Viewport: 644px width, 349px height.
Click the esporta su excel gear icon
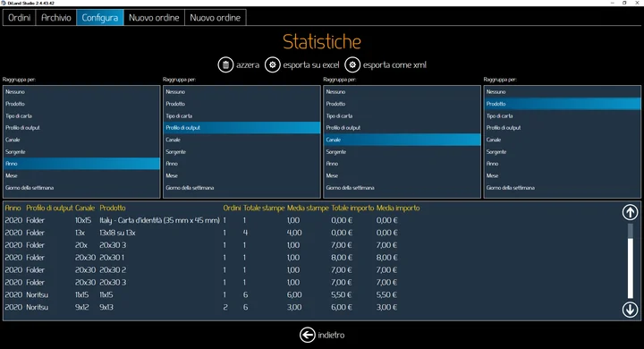[x=272, y=64]
